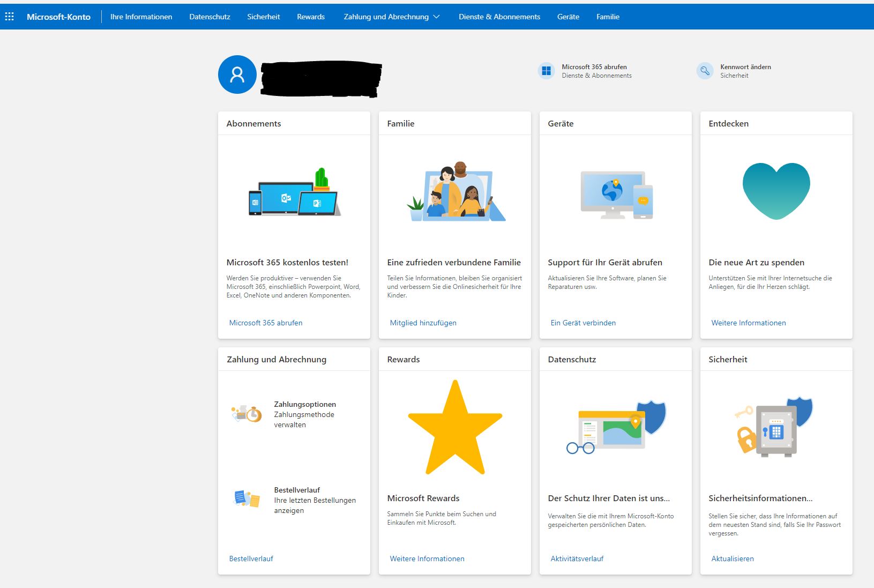874x588 pixels.
Task: Select Sicherheit in the top navigation bar
Action: point(264,17)
